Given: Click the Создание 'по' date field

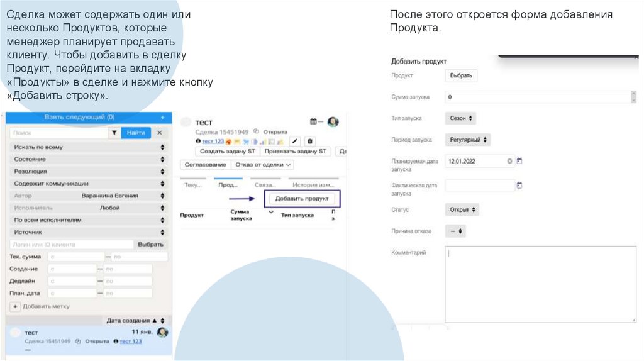Looking at the screenshot, I should 128,269.
